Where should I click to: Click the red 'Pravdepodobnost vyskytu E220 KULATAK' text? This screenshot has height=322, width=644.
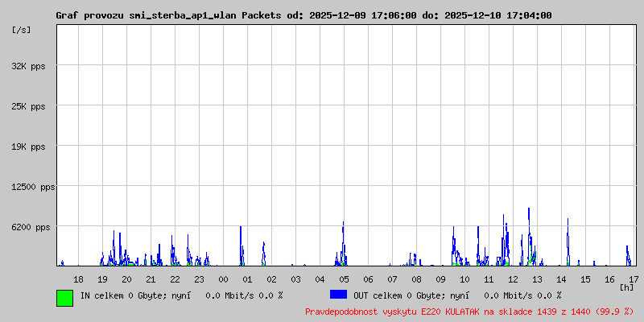tap(392, 312)
